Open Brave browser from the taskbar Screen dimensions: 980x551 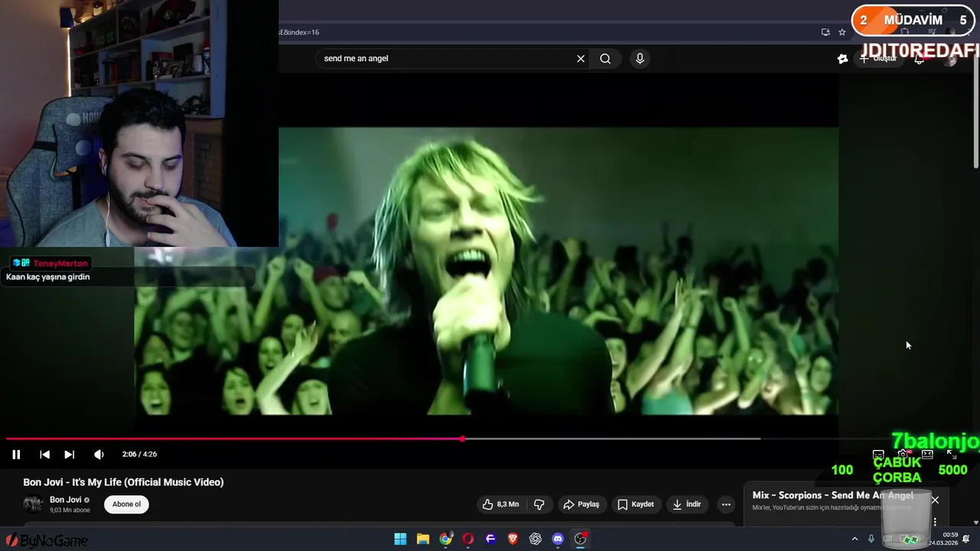coord(513,539)
